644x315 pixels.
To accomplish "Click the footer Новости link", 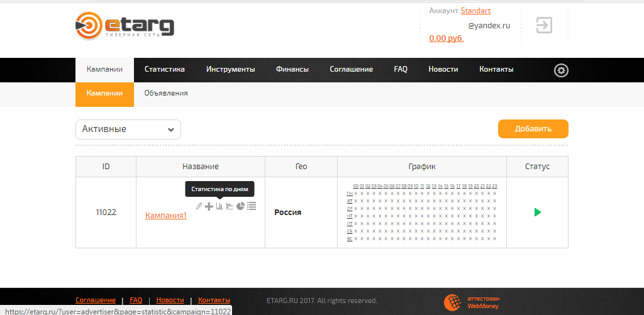I will [x=170, y=300].
